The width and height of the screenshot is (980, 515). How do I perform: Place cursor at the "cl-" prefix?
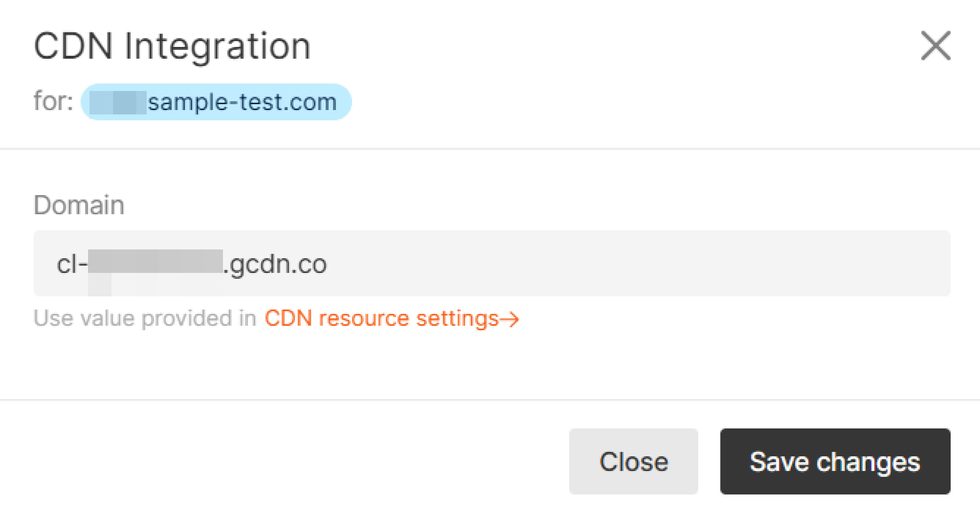tap(72, 264)
